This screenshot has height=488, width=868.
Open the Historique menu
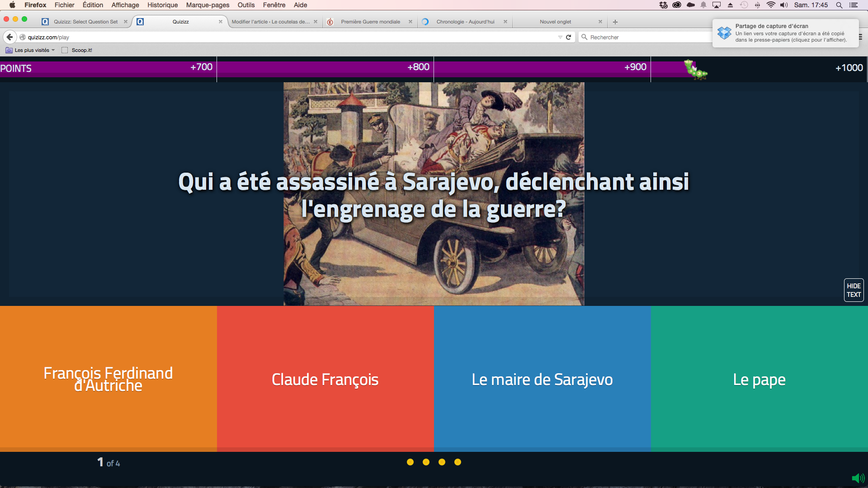163,5
